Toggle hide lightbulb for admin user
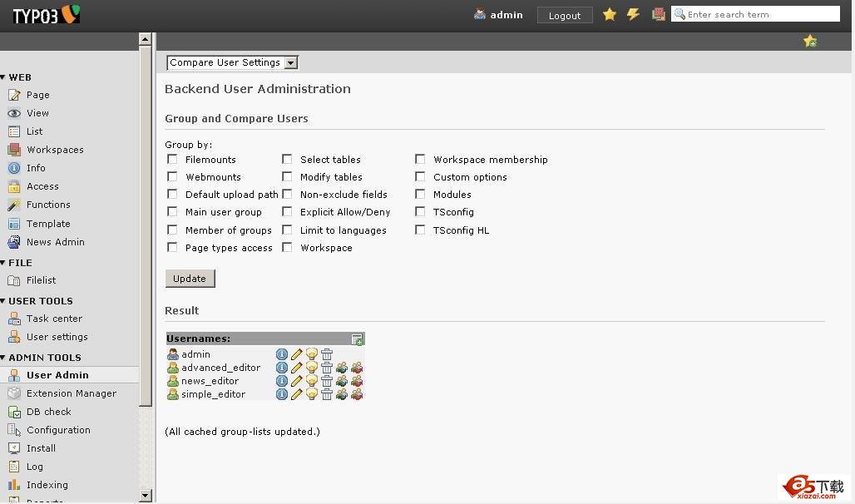Screen dimensions: 855x504 click(x=311, y=354)
